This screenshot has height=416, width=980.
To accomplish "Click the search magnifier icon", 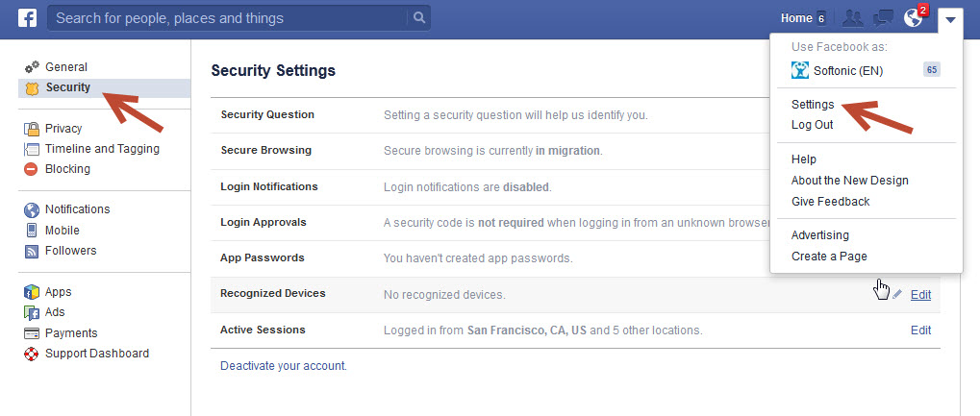I will pyautogui.click(x=418, y=17).
